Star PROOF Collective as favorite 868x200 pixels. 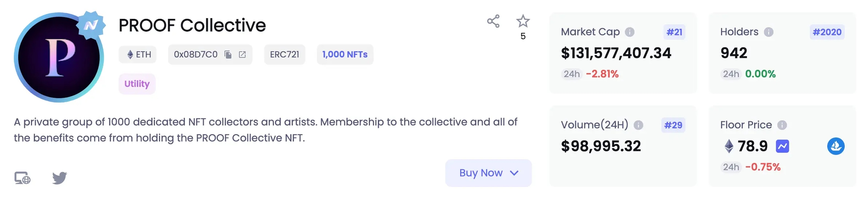523,21
